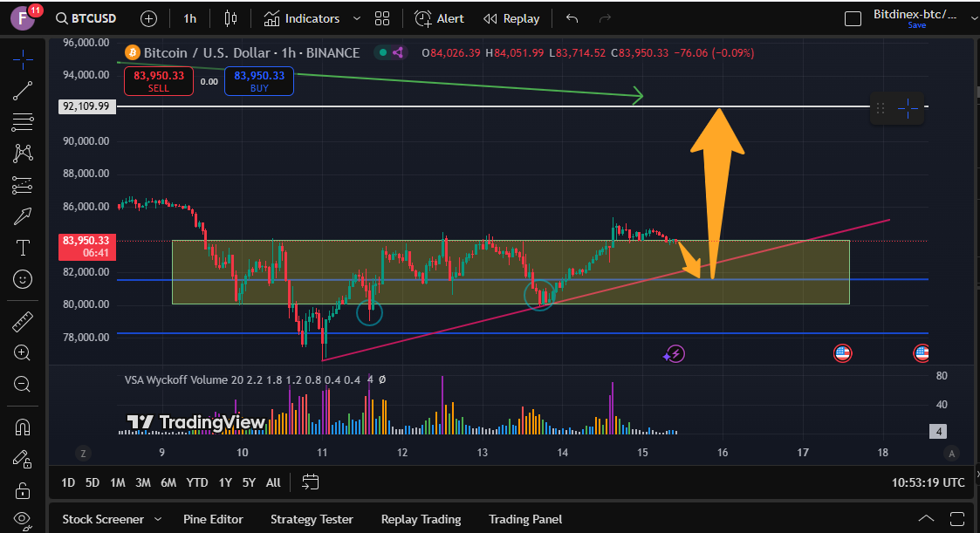Click the Z timezone button left of time axis
Screen dimensions: 980x533
[x=83, y=454]
